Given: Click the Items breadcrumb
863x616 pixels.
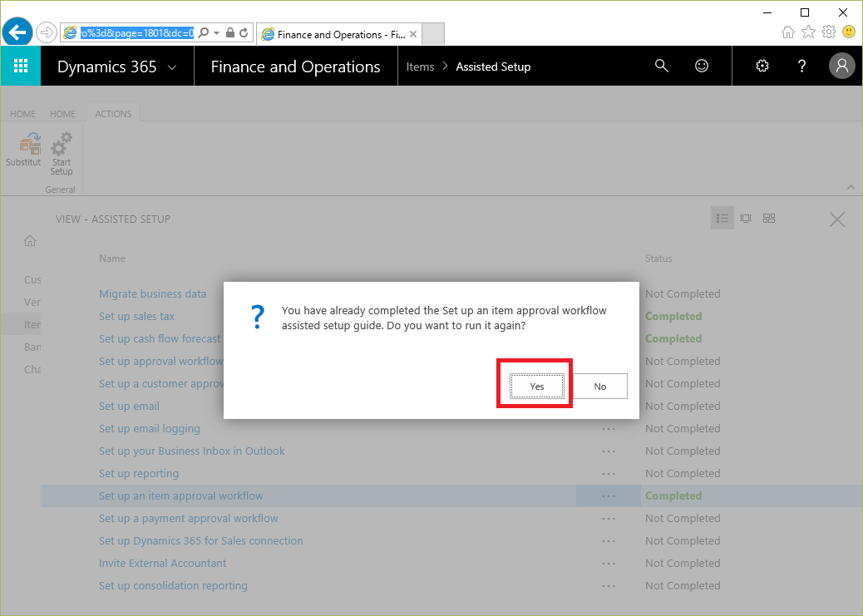Looking at the screenshot, I should [420, 67].
